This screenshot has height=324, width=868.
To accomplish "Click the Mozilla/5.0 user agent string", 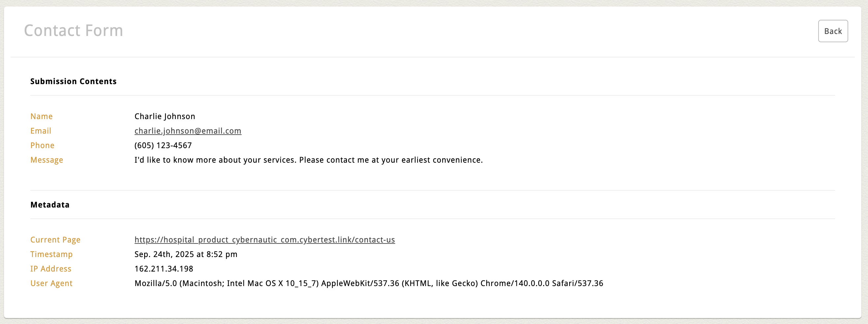I will pyautogui.click(x=369, y=283).
